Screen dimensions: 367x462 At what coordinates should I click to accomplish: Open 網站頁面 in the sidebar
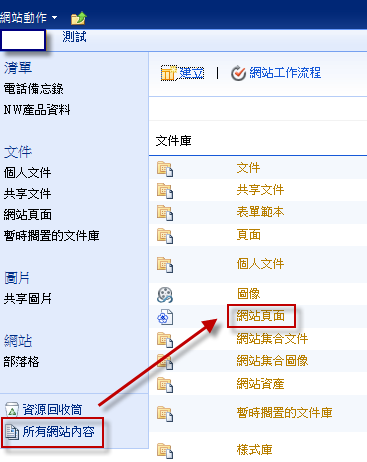click(x=27, y=215)
